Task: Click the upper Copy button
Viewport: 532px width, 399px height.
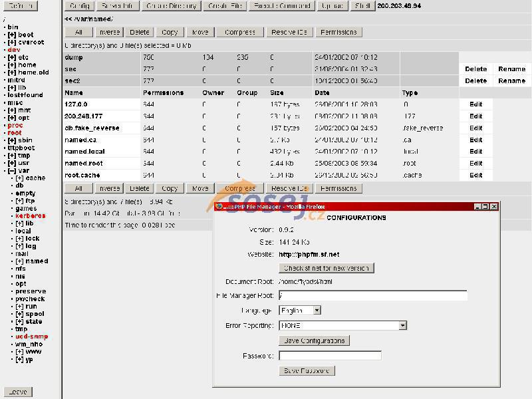Action: 170,32
